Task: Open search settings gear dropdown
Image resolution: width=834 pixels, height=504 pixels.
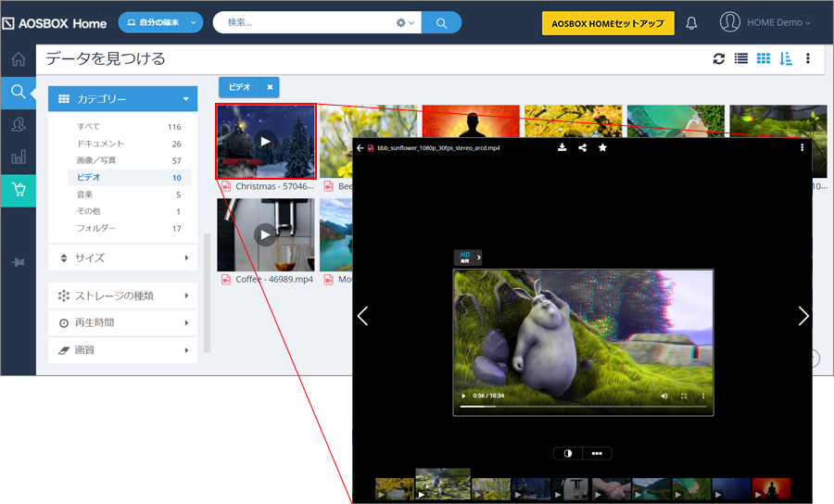Action: 405,23
